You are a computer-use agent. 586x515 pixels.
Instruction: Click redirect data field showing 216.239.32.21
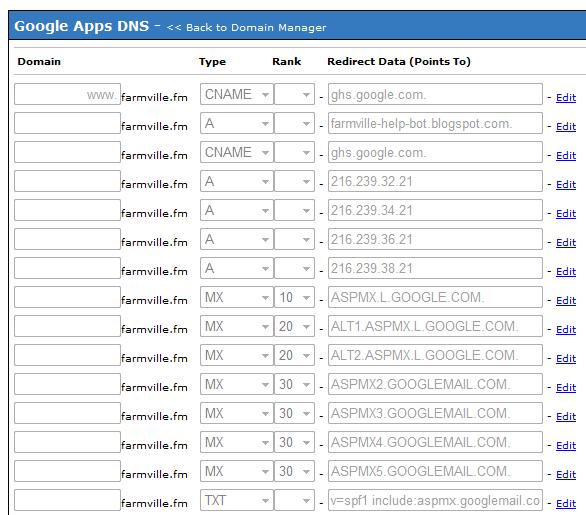[435, 181]
